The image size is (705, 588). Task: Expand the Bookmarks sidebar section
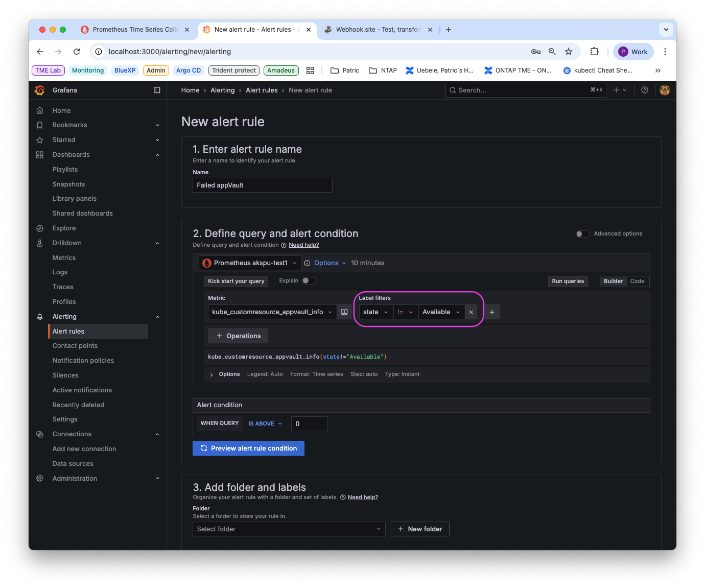[157, 125]
